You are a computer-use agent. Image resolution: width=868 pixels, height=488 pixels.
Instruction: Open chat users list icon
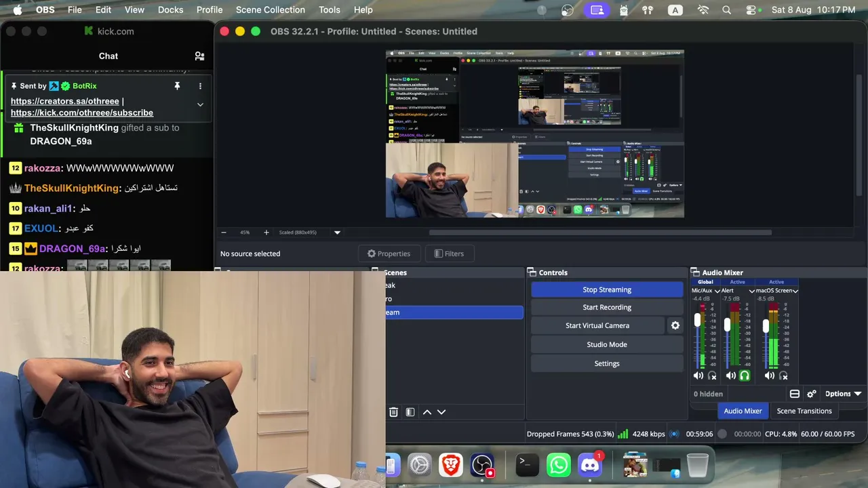click(x=199, y=56)
